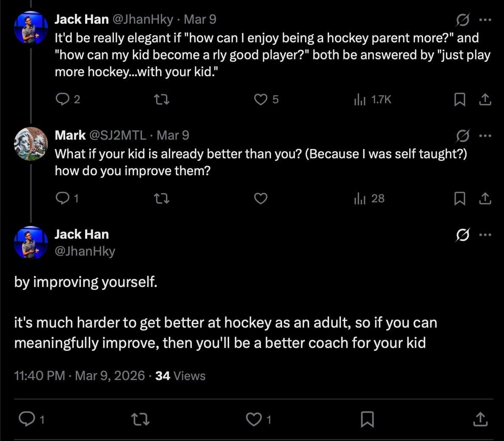Open more options on the main tweet
504x441 pixels.
[x=485, y=235]
